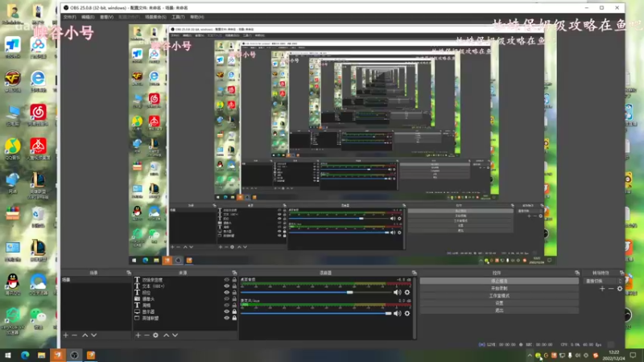The image size is (644, 362).
Task: Open the 工具(T) menu
Action: pyautogui.click(x=178, y=17)
